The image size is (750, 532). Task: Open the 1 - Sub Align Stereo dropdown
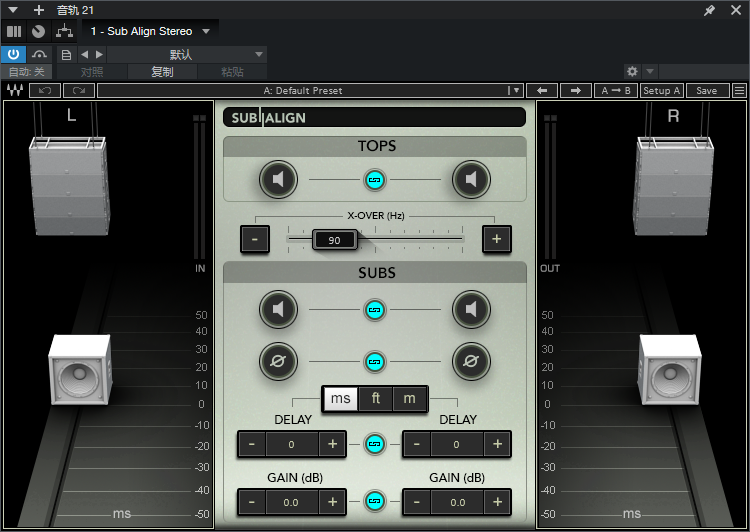click(x=150, y=31)
